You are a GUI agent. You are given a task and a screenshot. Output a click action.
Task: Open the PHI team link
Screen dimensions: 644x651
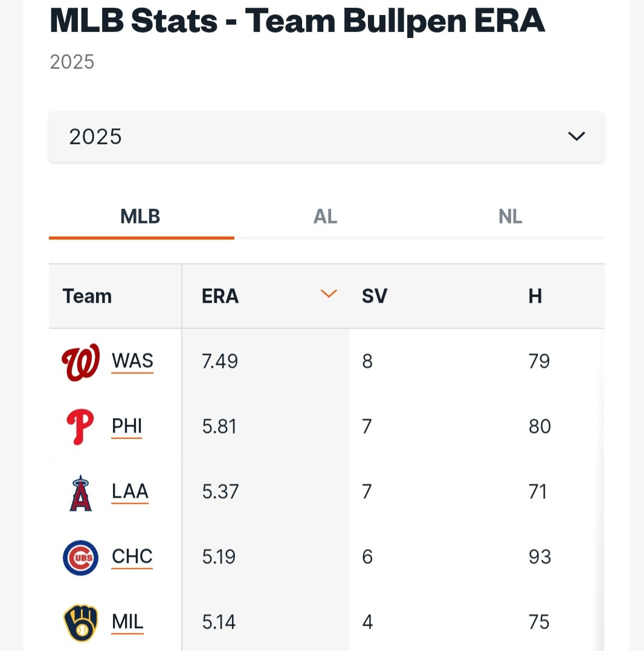[x=127, y=426]
